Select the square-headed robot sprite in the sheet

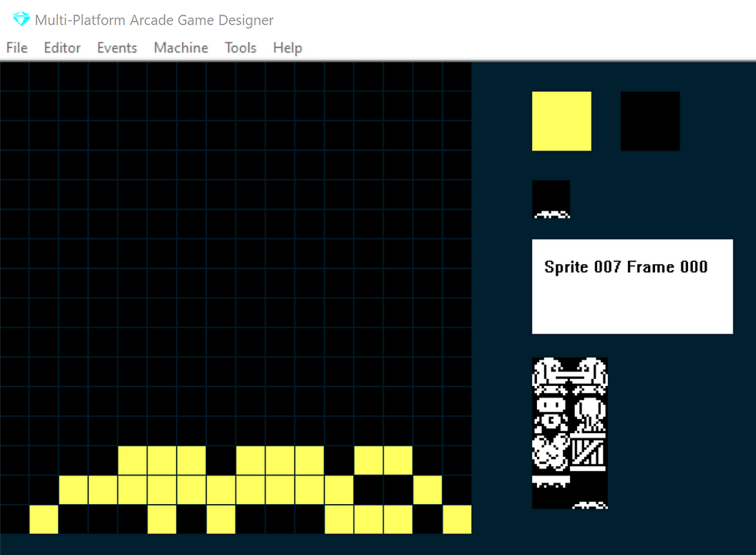point(551,415)
